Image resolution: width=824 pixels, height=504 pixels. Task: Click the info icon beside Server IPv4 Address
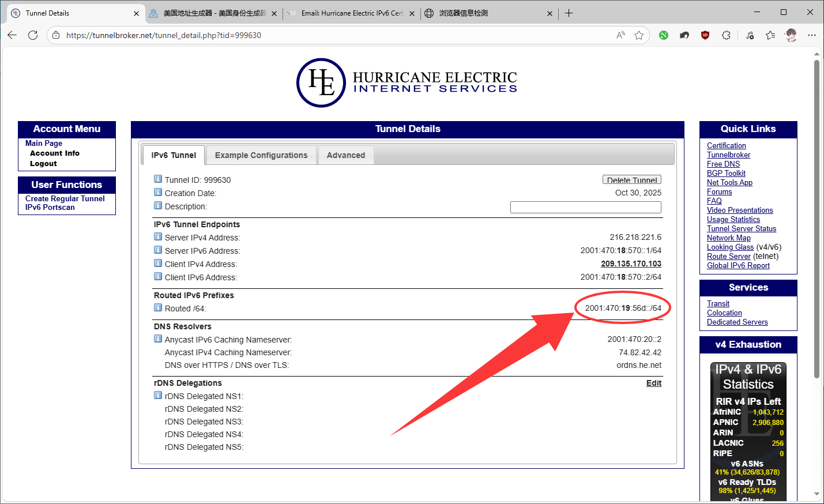click(x=158, y=237)
